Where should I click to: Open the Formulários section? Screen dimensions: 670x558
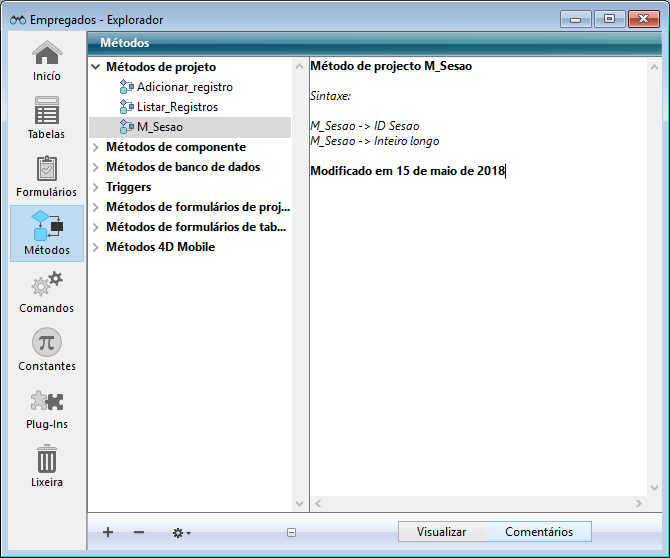point(46,176)
